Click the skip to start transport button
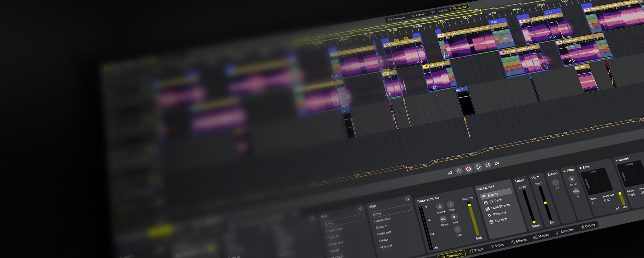This screenshot has width=644, height=258. pyautogui.click(x=450, y=172)
